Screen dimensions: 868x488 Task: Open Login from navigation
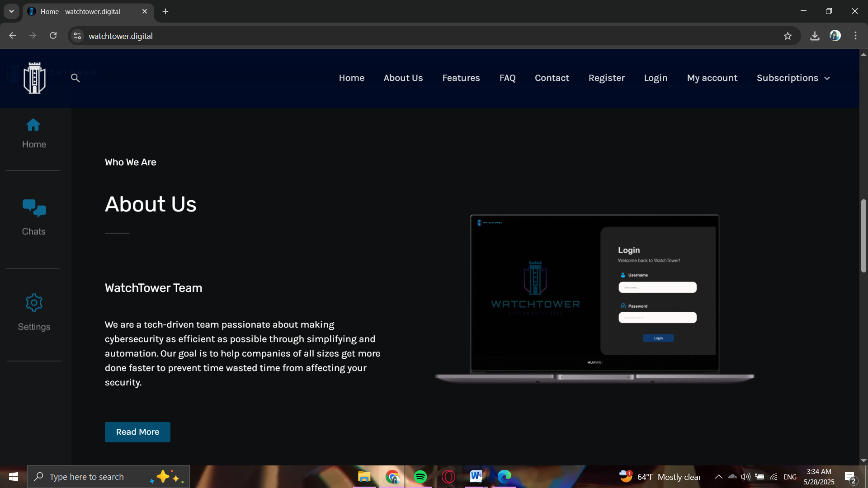656,78
